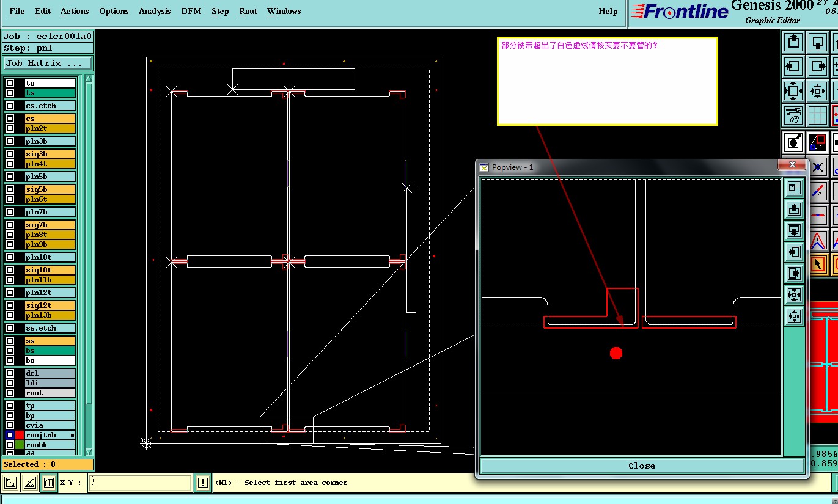The width and height of the screenshot is (838, 504).
Task: Toggle the checkbox for layer 'roubk'
Action: click(10, 445)
